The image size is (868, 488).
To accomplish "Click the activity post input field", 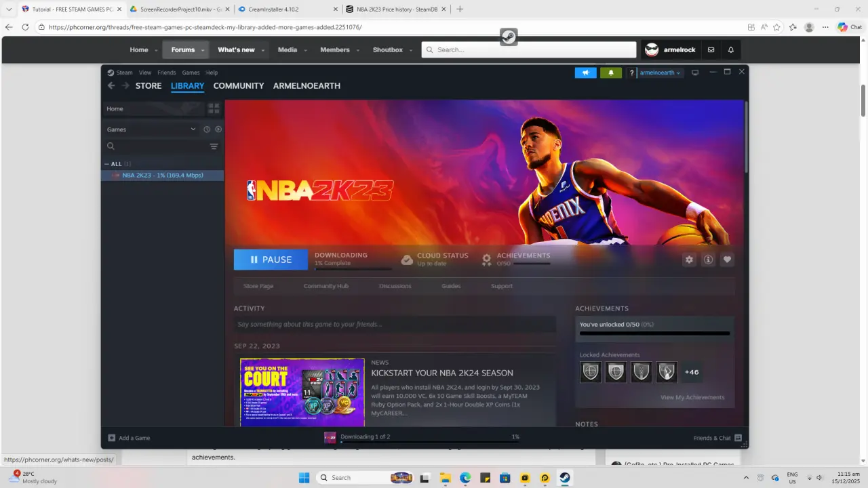I will pos(395,324).
